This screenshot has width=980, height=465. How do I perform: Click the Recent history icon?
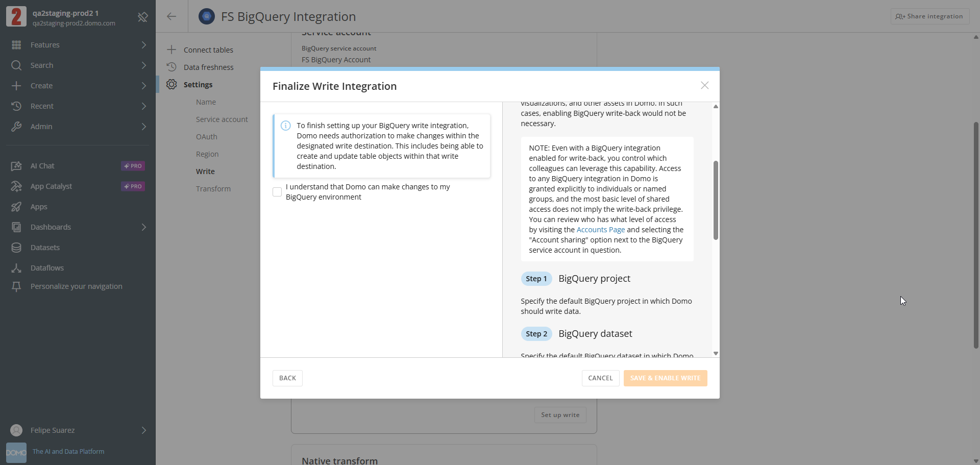[x=16, y=106]
